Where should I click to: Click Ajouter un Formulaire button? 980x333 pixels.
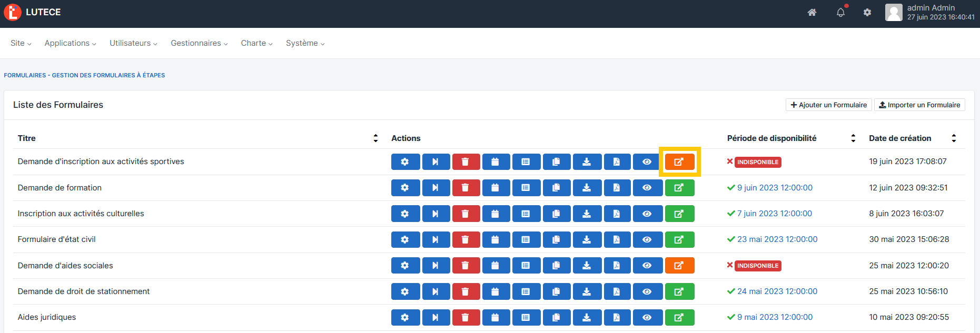tap(828, 105)
